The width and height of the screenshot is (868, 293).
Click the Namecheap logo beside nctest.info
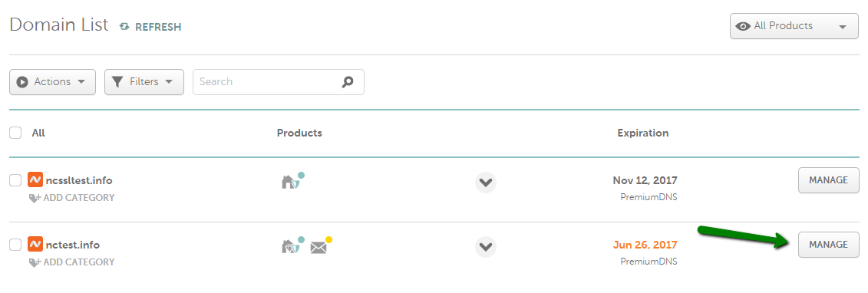35,245
